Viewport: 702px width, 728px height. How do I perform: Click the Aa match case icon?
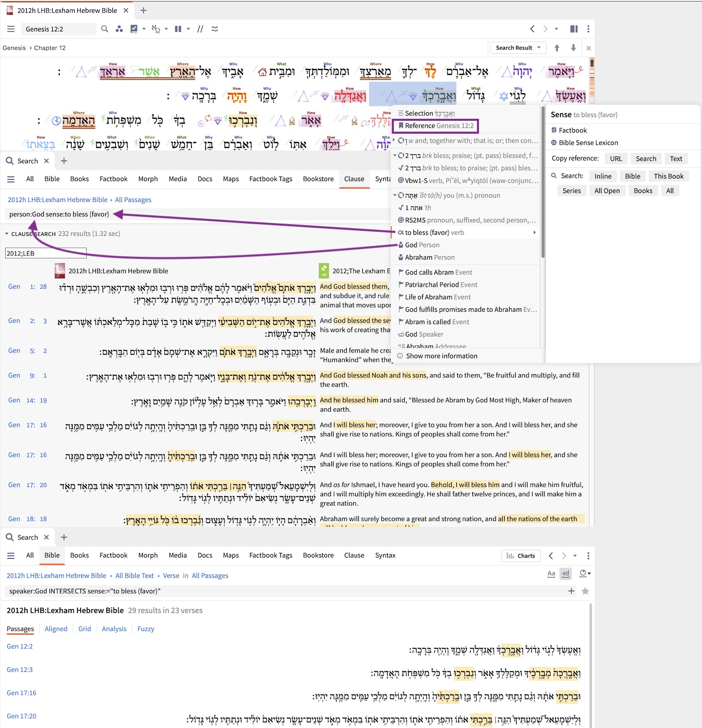point(551,574)
